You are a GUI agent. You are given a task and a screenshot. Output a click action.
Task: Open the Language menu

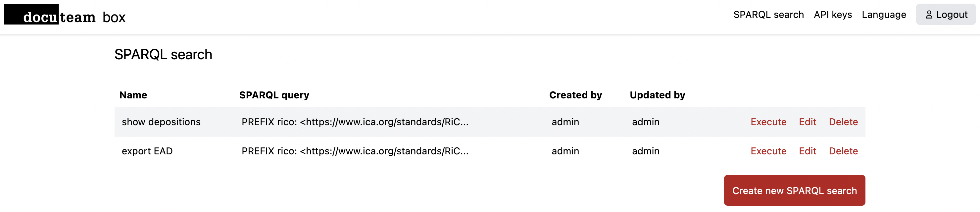(883, 15)
